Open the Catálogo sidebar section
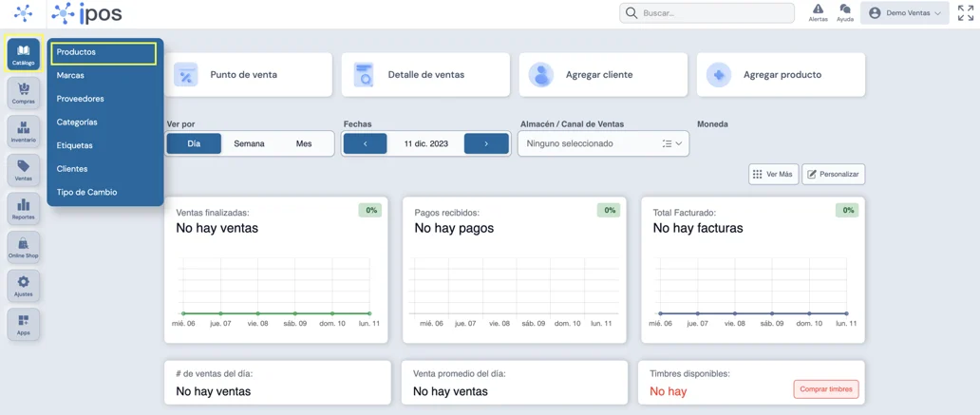 (23, 54)
